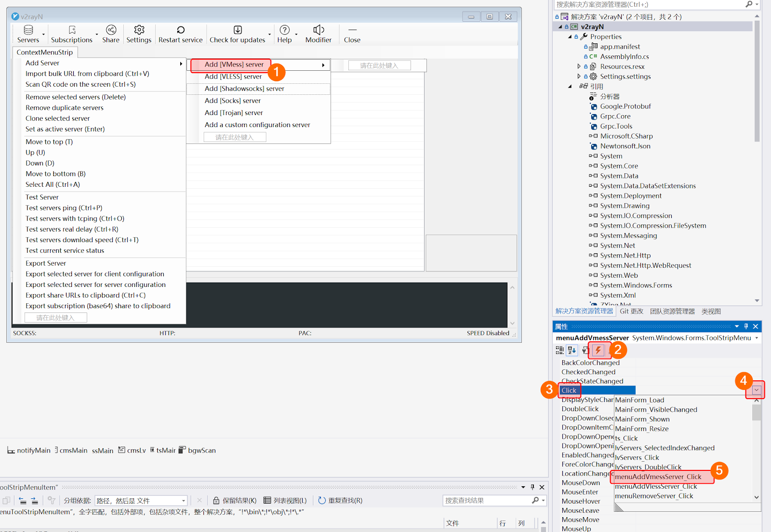Image resolution: width=771 pixels, height=532 pixels.
Task: Click the Share toolbar icon
Action: click(x=111, y=30)
